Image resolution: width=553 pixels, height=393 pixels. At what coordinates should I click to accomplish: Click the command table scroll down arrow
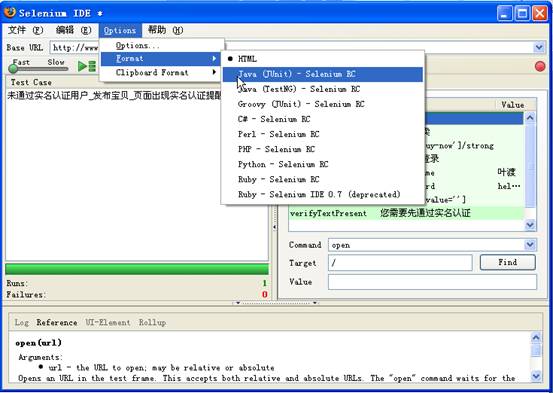pyautogui.click(x=530, y=224)
